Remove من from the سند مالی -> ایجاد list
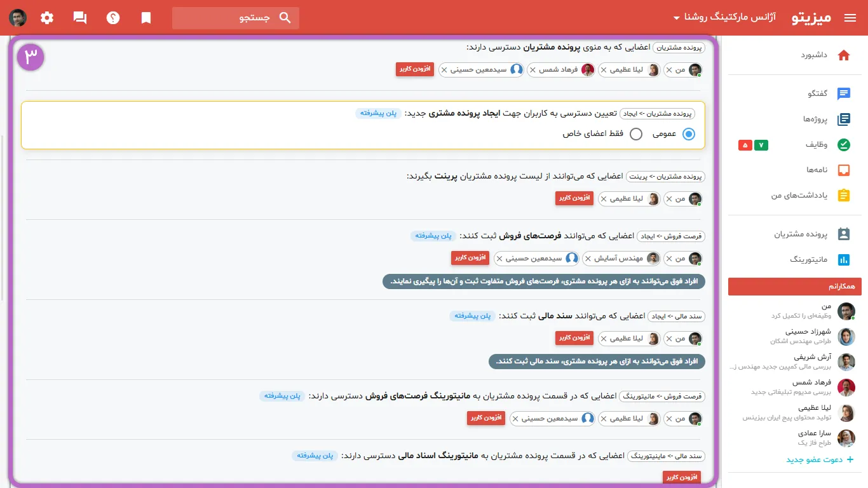 click(669, 339)
